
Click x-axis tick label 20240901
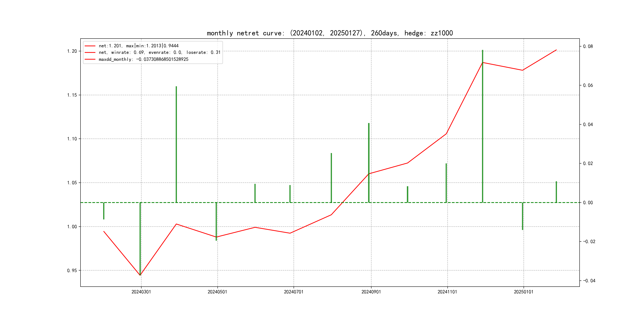371,292
